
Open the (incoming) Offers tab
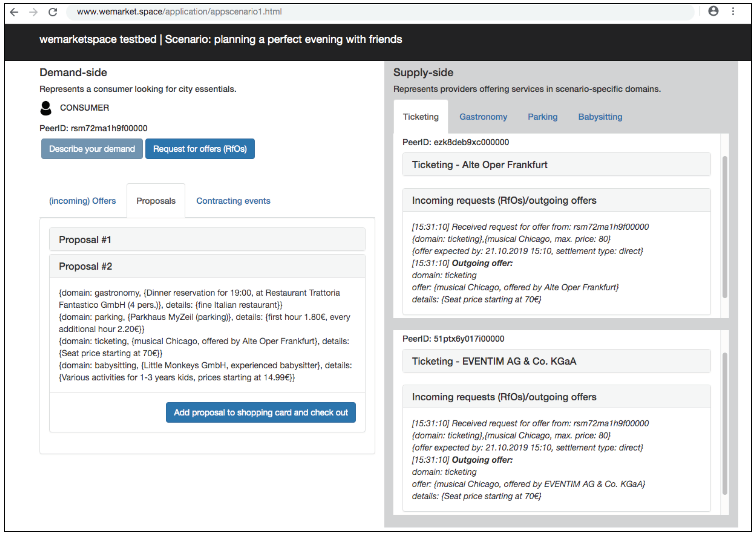83,201
